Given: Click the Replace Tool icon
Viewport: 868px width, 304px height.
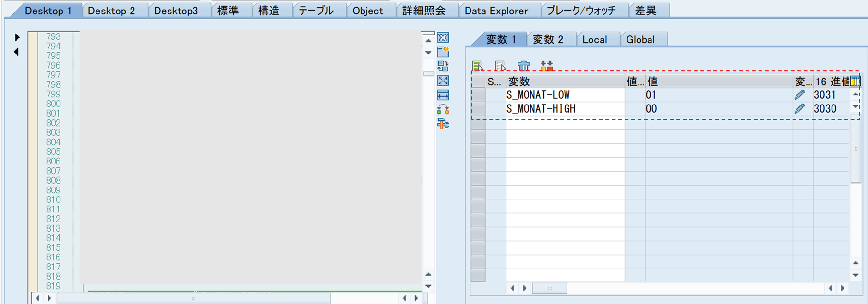Looking at the screenshot, I should pyautogui.click(x=443, y=66).
